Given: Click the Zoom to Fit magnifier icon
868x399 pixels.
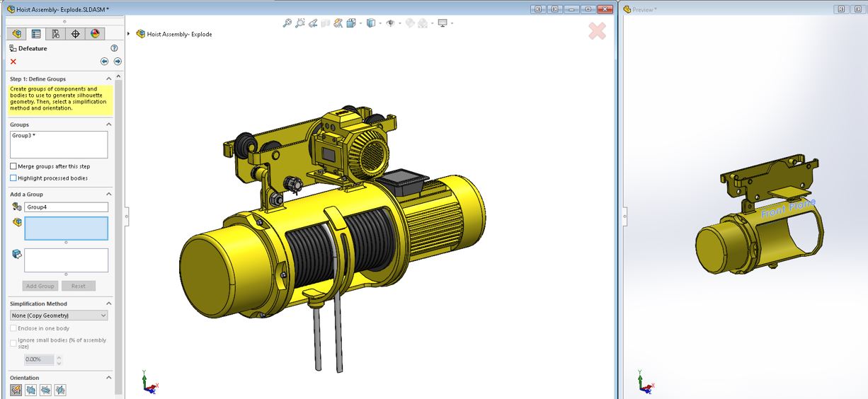Looking at the screenshot, I should tap(287, 23).
